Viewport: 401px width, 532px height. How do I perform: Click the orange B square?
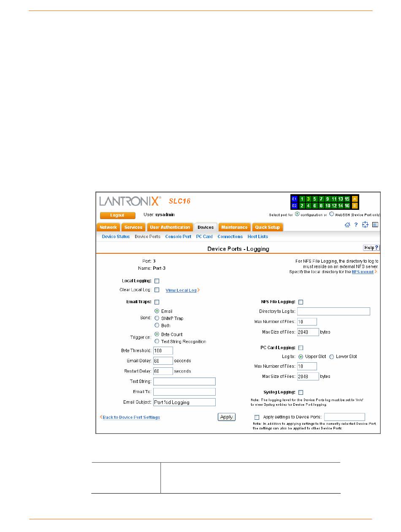355,206
